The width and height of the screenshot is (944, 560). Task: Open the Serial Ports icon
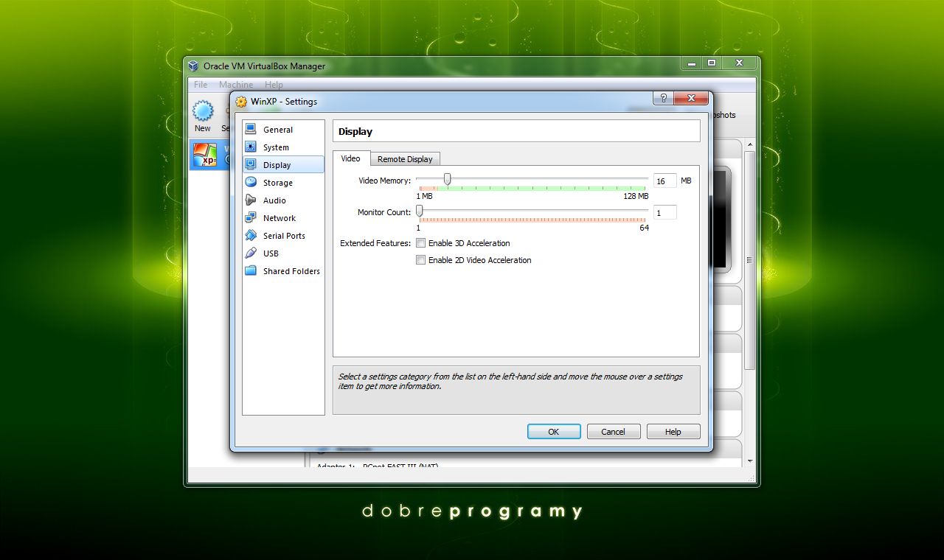tap(251, 235)
